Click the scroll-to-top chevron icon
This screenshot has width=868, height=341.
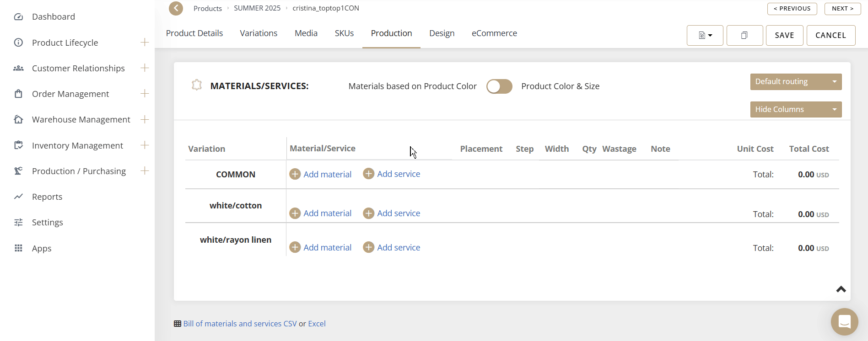click(x=841, y=289)
